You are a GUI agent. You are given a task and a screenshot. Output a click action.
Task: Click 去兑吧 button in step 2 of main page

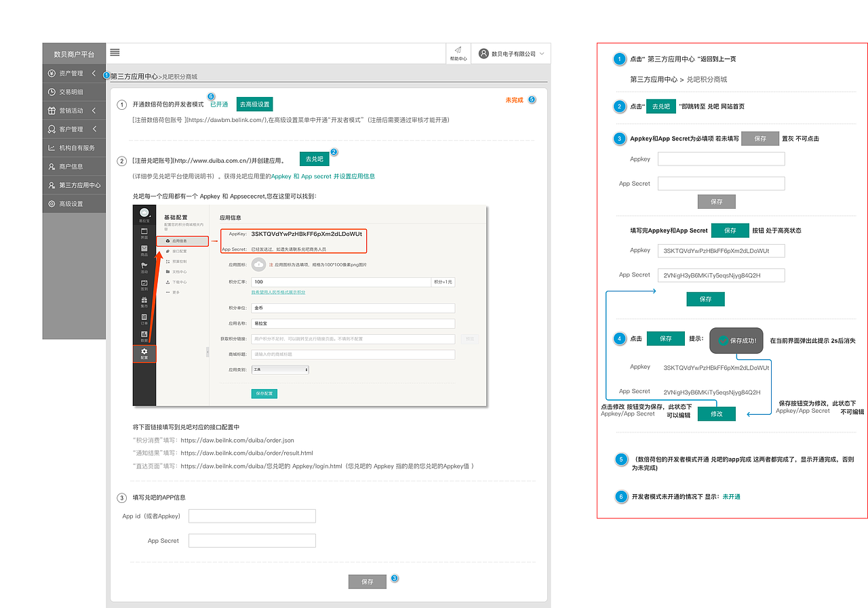pyautogui.click(x=314, y=159)
